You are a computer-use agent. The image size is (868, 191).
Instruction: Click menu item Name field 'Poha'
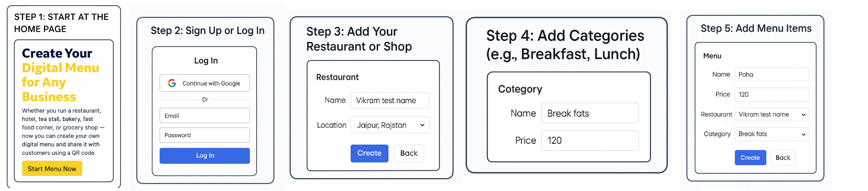[772, 74]
